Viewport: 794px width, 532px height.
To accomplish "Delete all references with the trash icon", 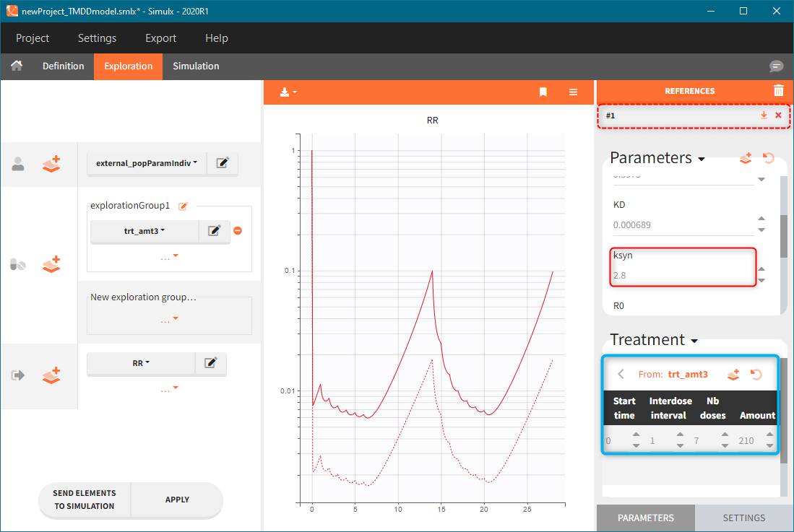I will tap(778, 91).
